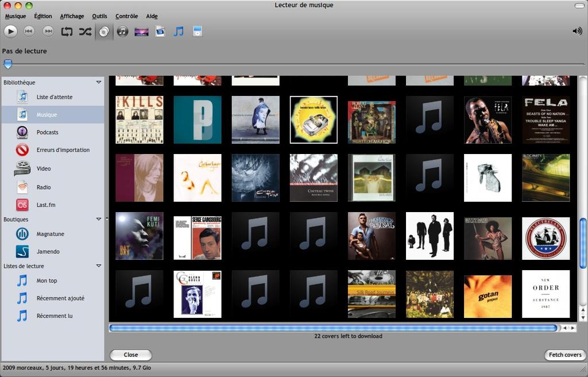Open the Jamendo store
This screenshot has width=588, height=377.
coord(53,252)
